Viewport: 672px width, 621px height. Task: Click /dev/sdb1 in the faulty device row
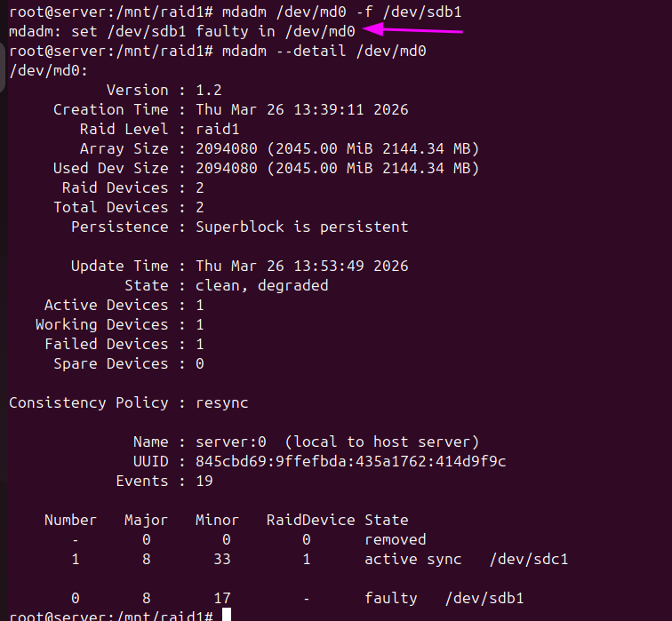[x=484, y=598]
